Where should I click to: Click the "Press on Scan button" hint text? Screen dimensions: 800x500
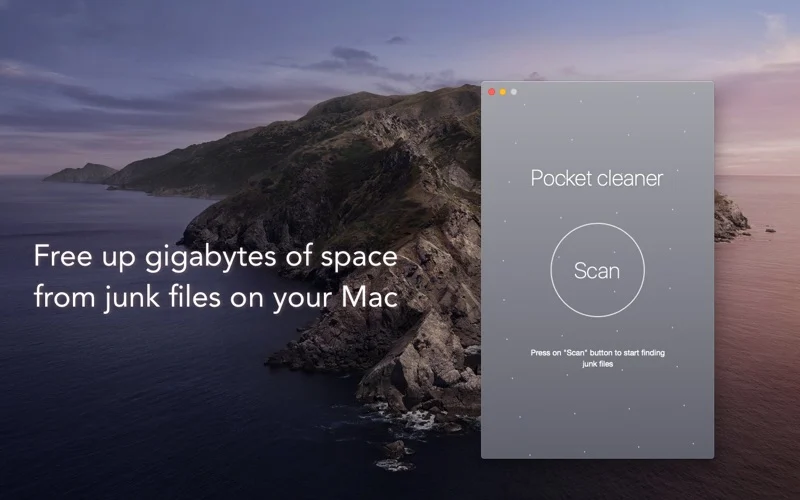point(597,354)
